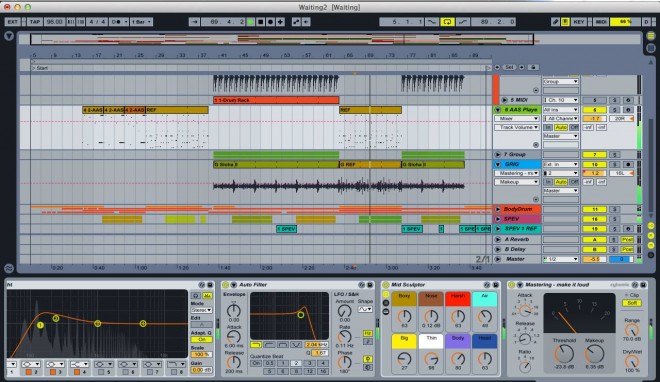Click the TAP tempo button

(35, 22)
